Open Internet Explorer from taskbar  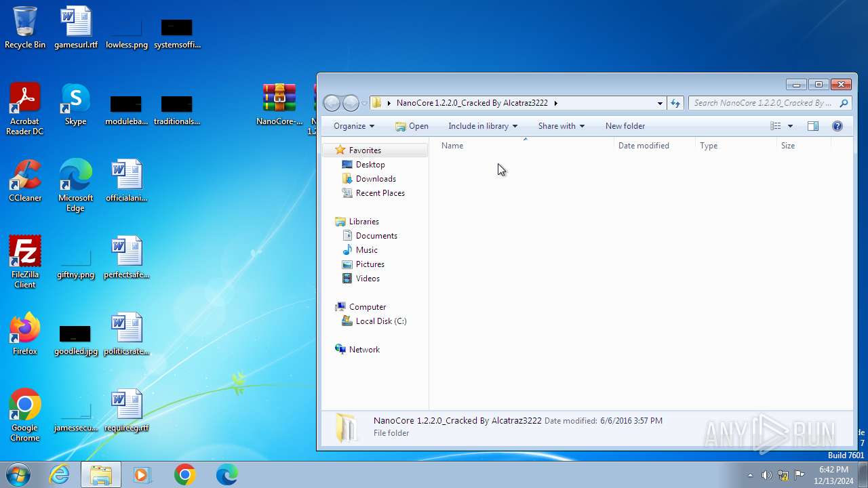[x=60, y=475]
